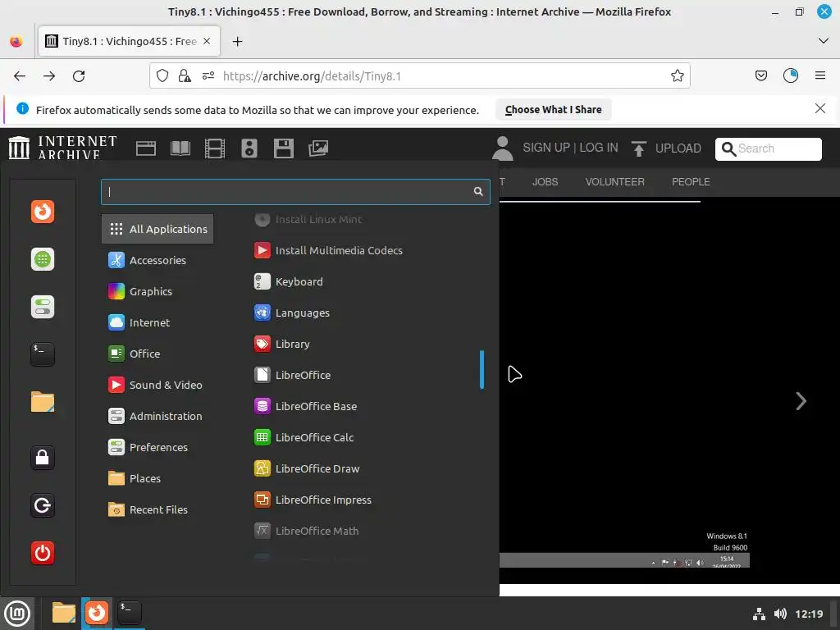The width and height of the screenshot is (840, 630).
Task: Open file manager from taskbar
Action: click(x=64, y=613)
